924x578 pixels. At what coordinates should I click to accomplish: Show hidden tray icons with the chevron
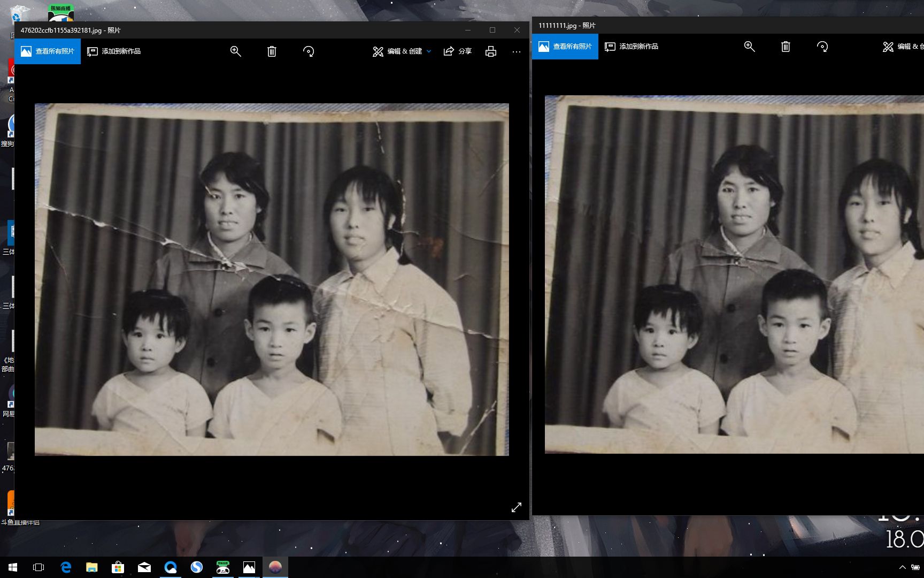903,567
